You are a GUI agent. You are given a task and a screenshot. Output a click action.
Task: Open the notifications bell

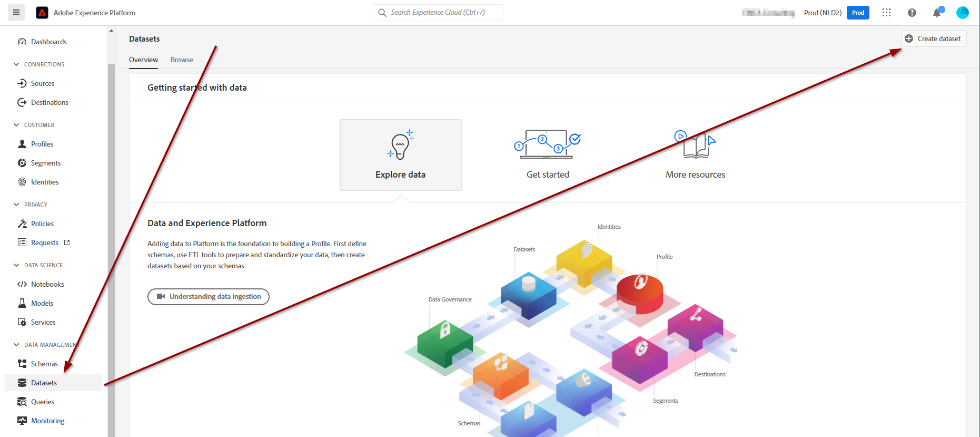click(x=936, y=13)
